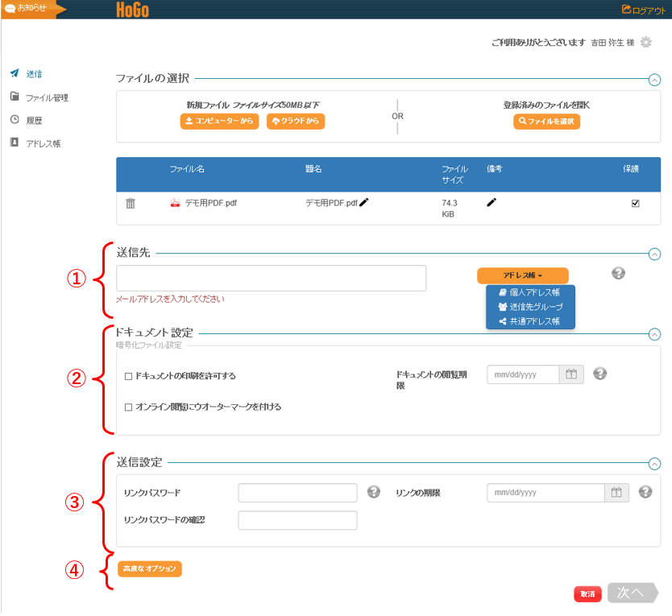This screenshot has width=672, height=616.
Task: Open ファイル管理 in the left sidebar
Action: pyautogui.click(x=47, y=97)
